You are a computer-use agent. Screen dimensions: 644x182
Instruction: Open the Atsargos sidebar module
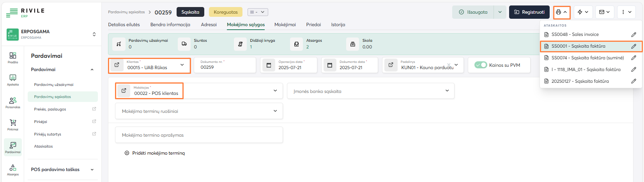point(13,170)
